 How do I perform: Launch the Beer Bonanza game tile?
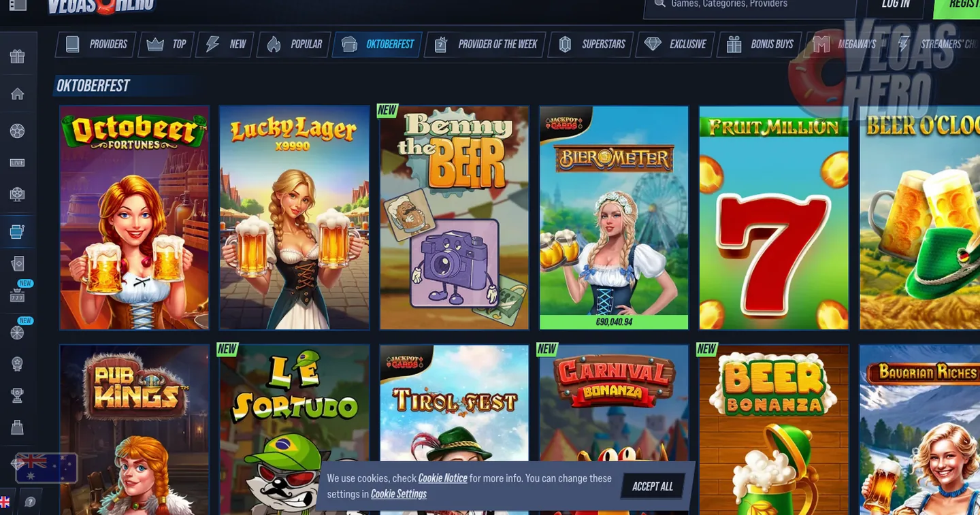pyautogui.click(x=774, y=430)
